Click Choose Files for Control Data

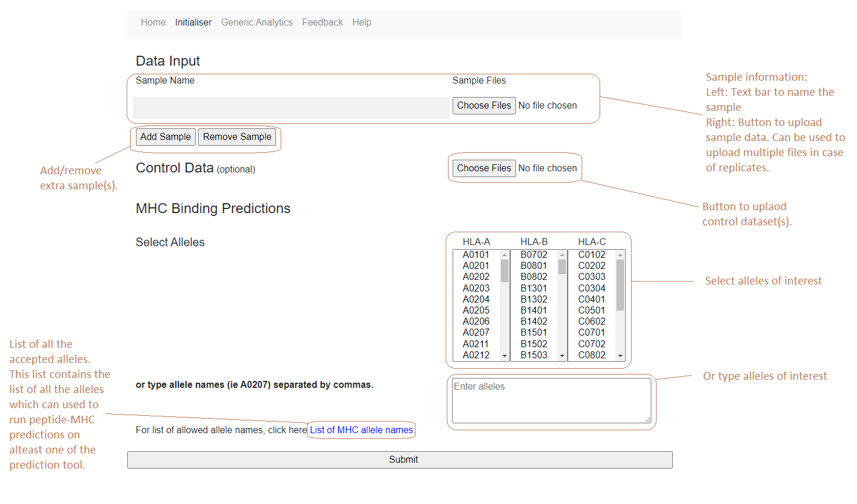[x=483, y=168]
